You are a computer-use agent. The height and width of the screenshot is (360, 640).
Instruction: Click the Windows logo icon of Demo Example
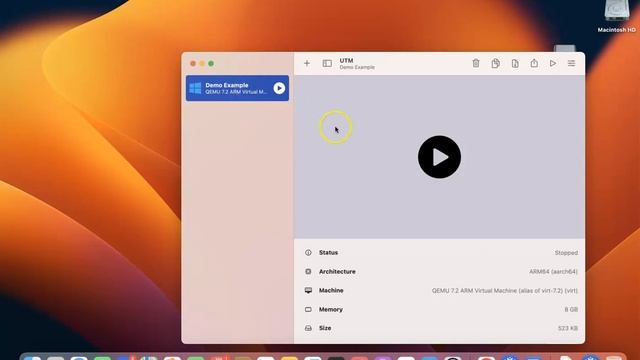[196, 88]
